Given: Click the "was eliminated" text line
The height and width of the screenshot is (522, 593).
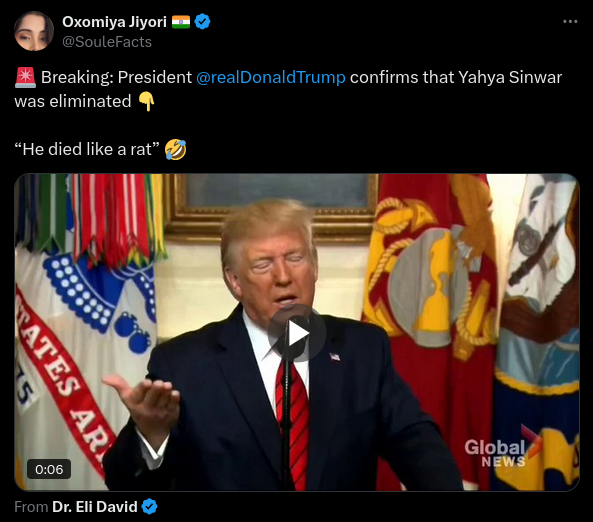Looking at the screenshot, I should [73, 102].
